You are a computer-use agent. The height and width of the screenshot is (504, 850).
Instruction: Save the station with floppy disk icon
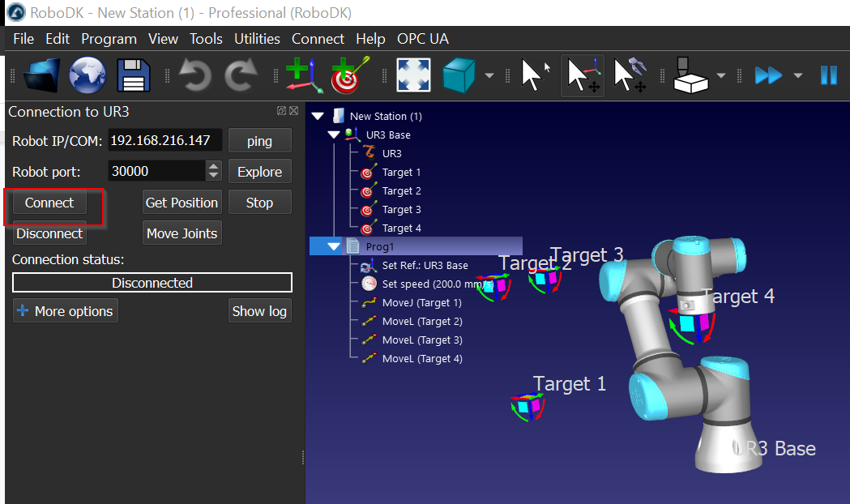coord(134,75)
